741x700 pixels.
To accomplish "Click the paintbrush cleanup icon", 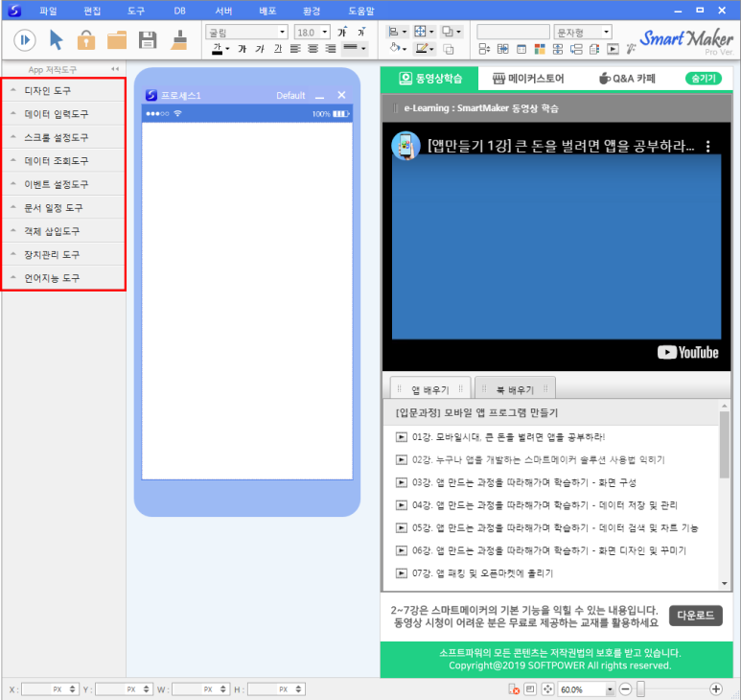I will click(x=178, y=40).
